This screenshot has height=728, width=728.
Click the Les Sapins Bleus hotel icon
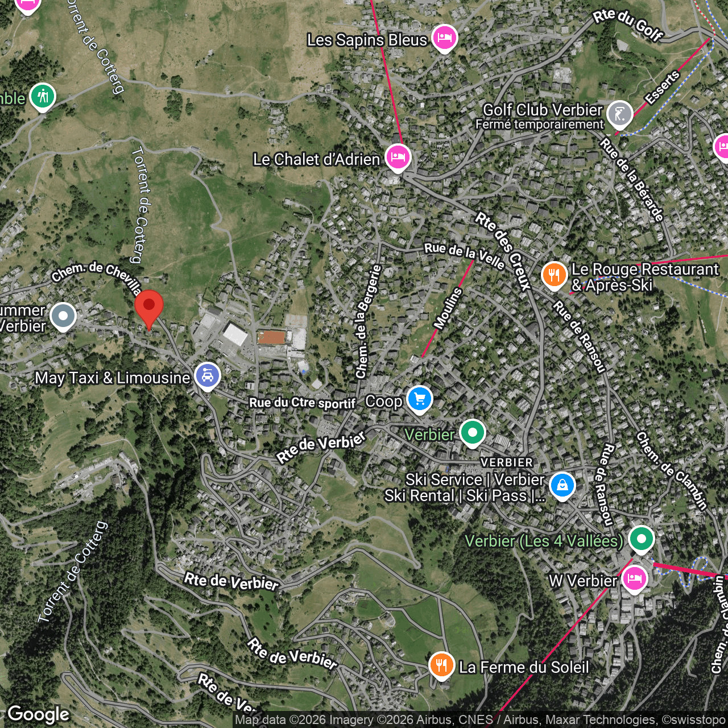444,38
